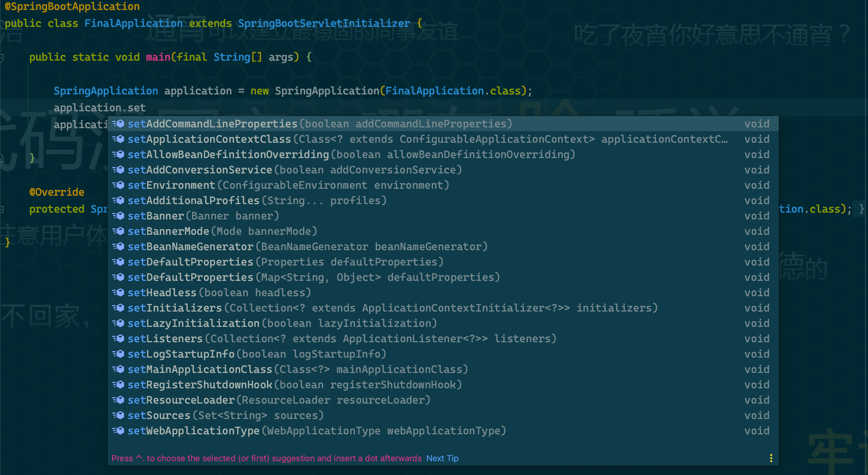Click method icon beside setMainApplicationClass
The height and width of the screenshot is (475, 868).
[118, 369]
